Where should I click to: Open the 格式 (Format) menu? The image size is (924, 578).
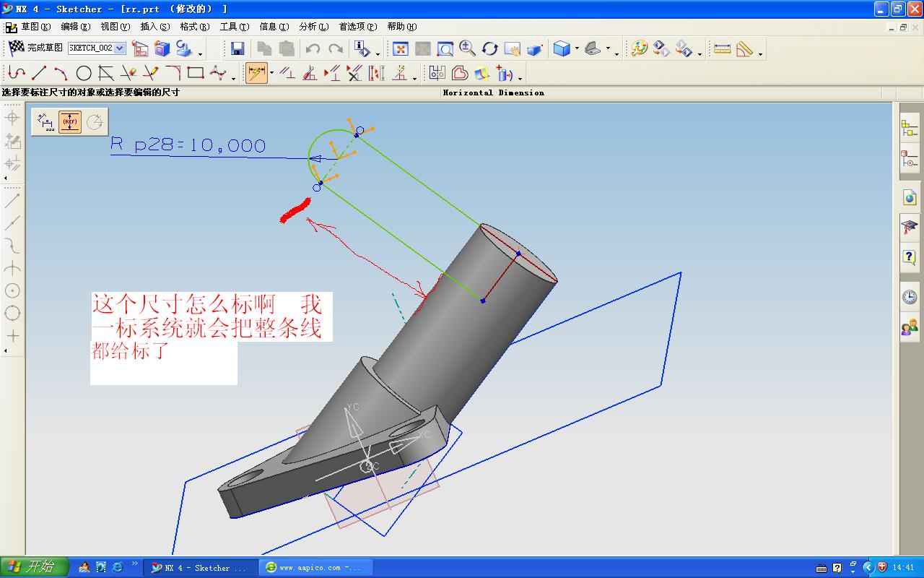pyautogui.click(x=195, y=27)
